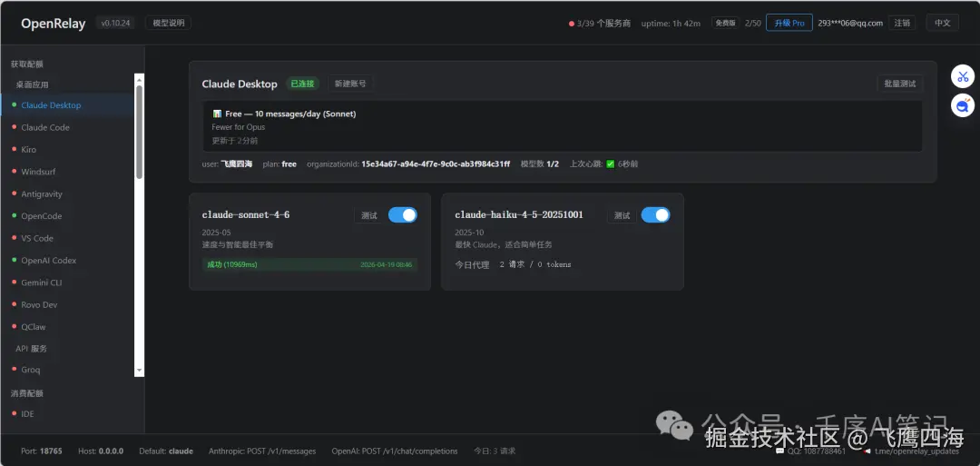Test the claude-haiku-4-5-20251001 model

pos(622,215)
